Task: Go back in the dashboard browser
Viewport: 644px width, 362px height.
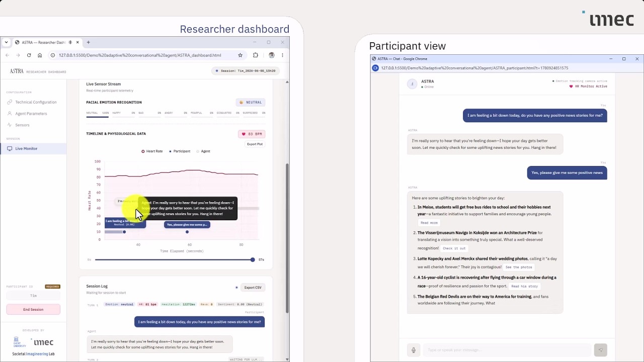Action: pyautogui.click(x=7, y=55)
